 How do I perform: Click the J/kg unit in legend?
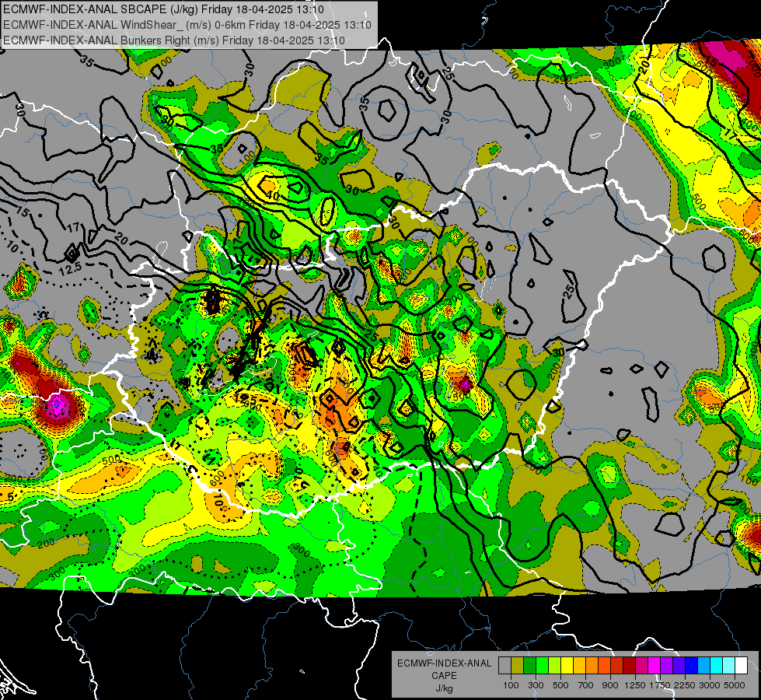(444, 688)
